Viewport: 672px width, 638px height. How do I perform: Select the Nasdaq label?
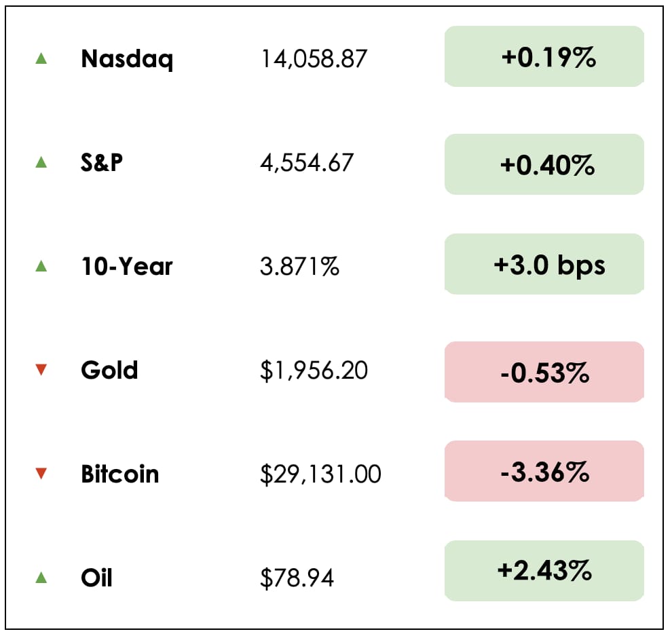pos(127,59)
